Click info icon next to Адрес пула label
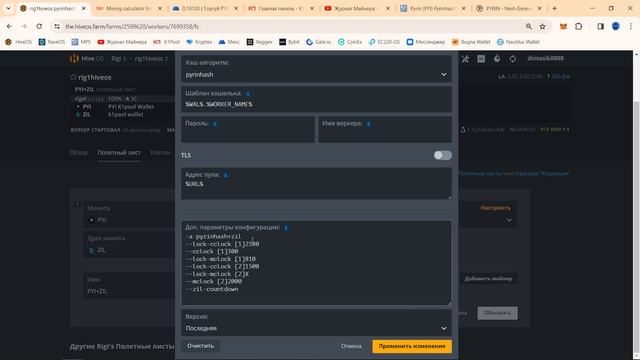 (x=225, y=175)
